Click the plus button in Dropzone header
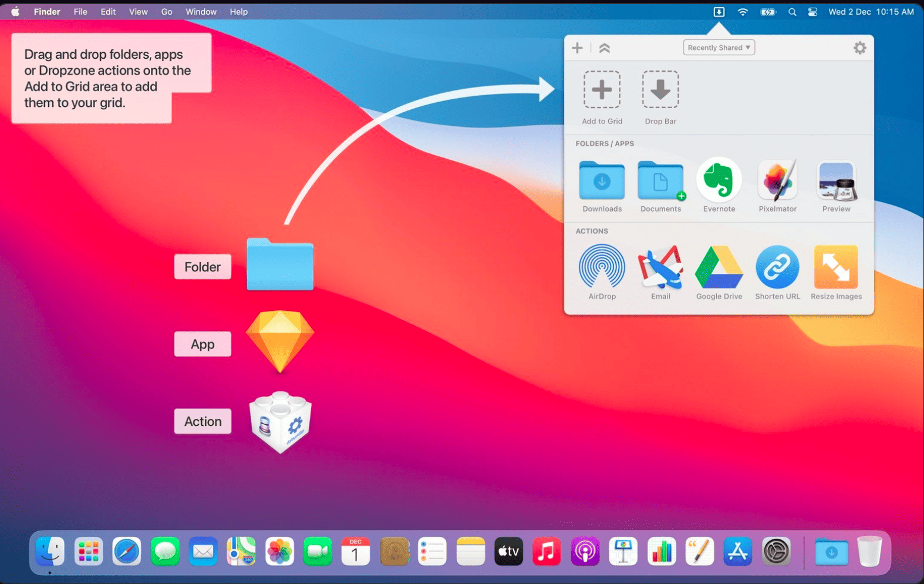Viewport: 924px width, 584px height. [577, 48]
